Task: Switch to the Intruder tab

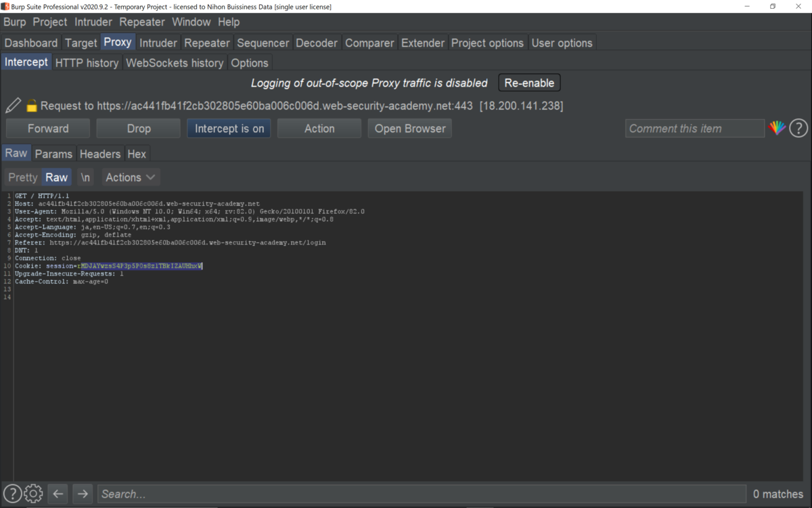Action: pyautogui.click(x=158, y=43)
